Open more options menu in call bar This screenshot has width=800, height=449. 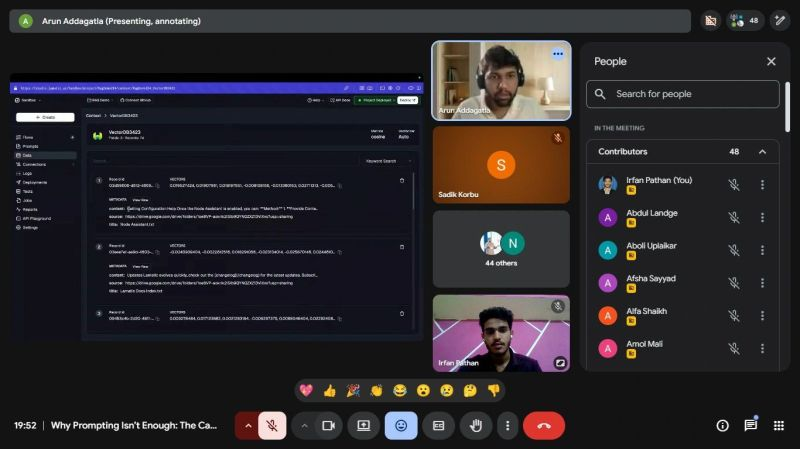click(508, 425)
